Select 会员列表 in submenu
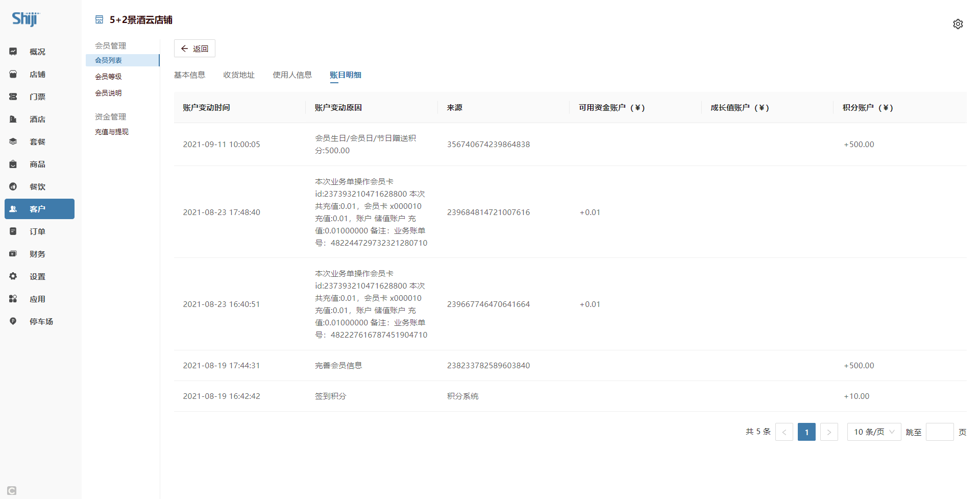Screen dimensions: 980x499 tap(122, 60)
